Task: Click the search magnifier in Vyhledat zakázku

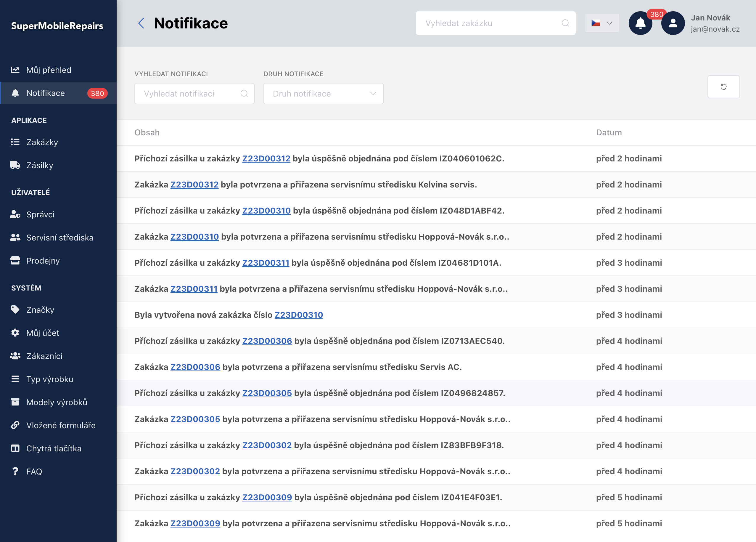Action: tap(565, 23)
